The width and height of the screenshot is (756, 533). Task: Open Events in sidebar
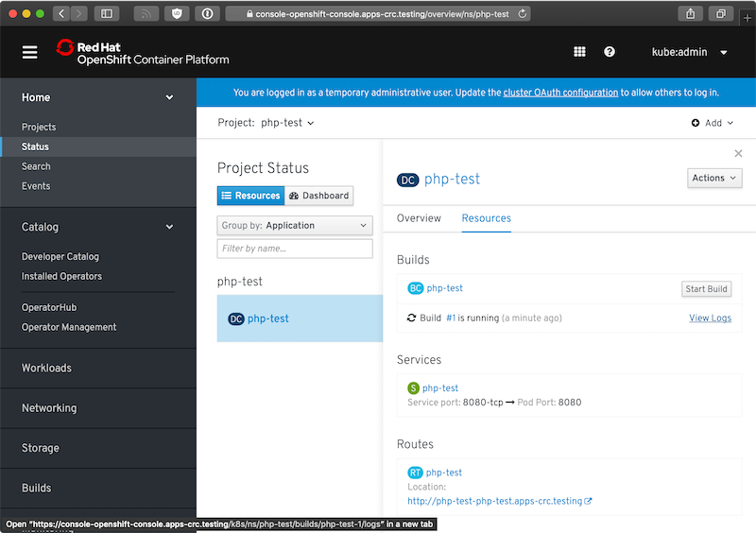coord(36,186)
